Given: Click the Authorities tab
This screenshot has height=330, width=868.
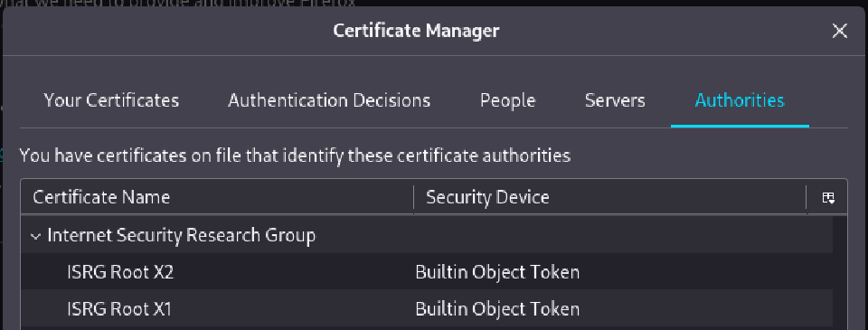Looking at the screenshot, I should click(740, 100).
